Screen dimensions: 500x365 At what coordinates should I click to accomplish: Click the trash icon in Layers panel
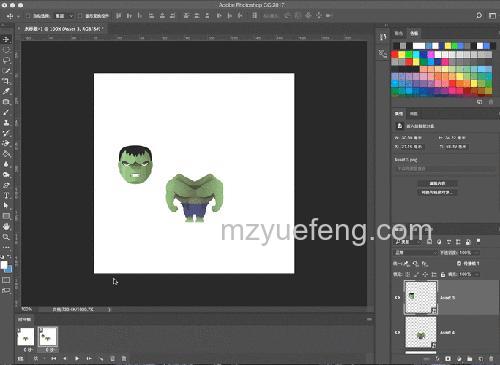pyautogui.click(x=491, y=359)
